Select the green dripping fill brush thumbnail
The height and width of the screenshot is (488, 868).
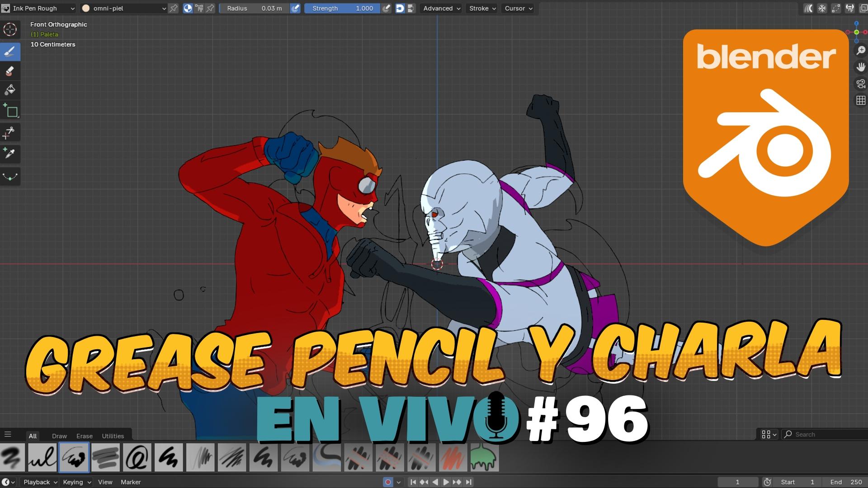point(484,457)
